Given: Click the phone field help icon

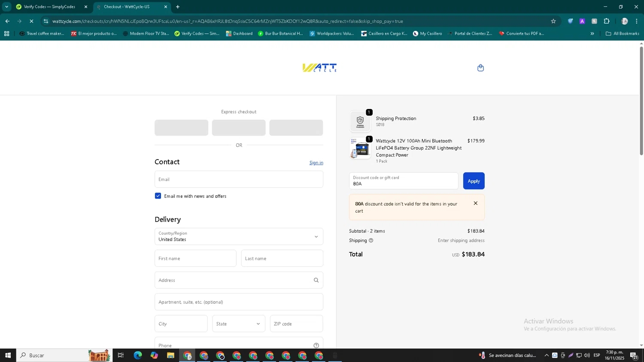Looking at the screenshot, I should tap(316, 346).
